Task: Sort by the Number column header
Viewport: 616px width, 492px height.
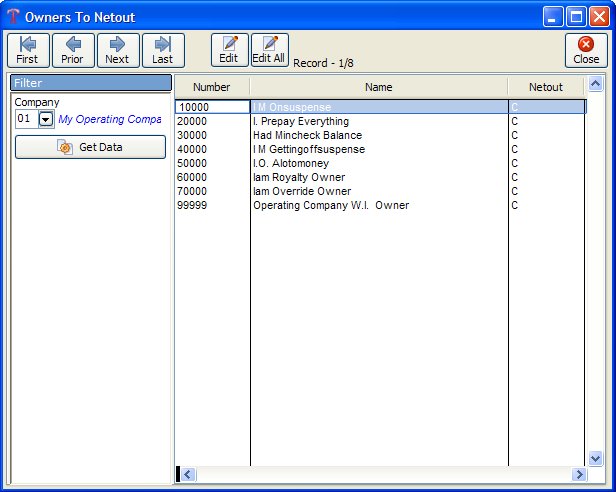Action: 212,87
